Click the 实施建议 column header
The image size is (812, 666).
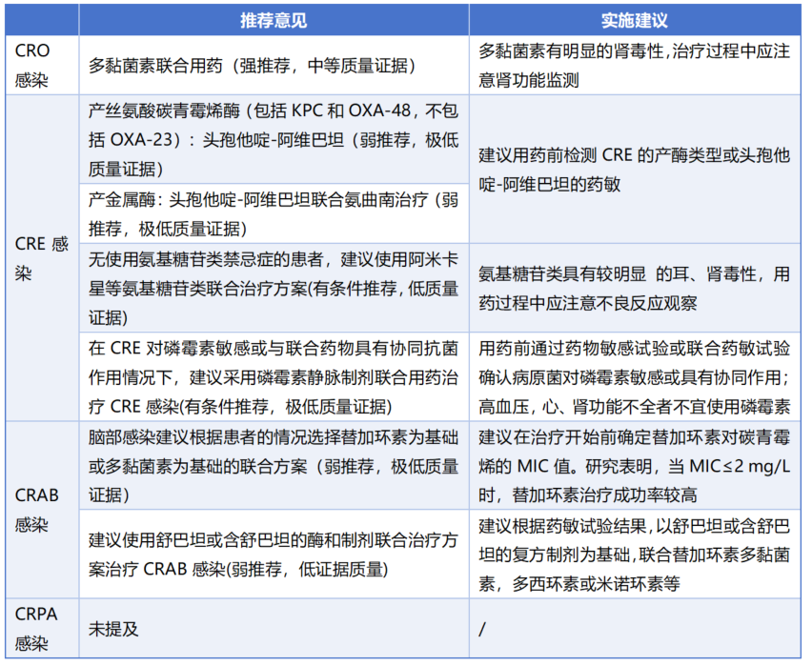click(637, 20)
